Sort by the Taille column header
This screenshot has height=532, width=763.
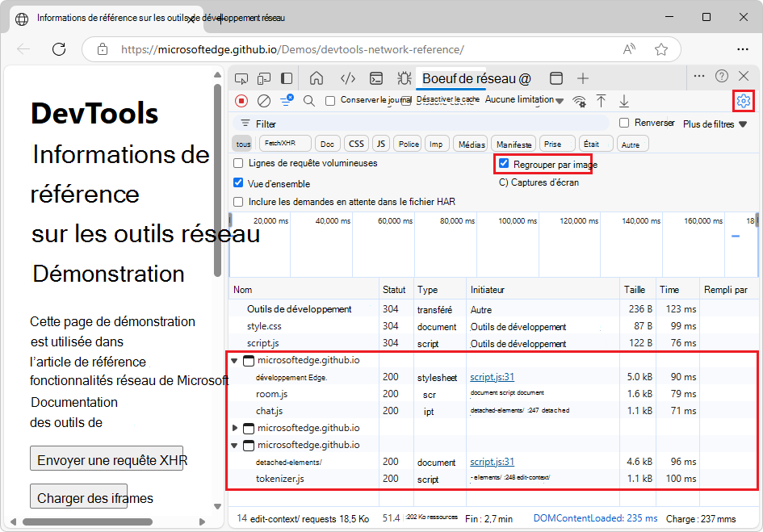click(637, 290)
